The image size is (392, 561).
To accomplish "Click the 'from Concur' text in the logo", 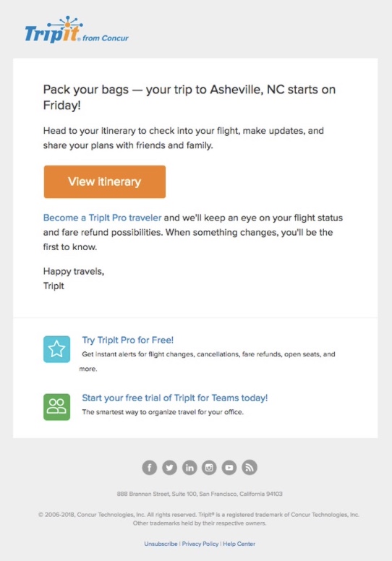I will [x=106, y=38].
